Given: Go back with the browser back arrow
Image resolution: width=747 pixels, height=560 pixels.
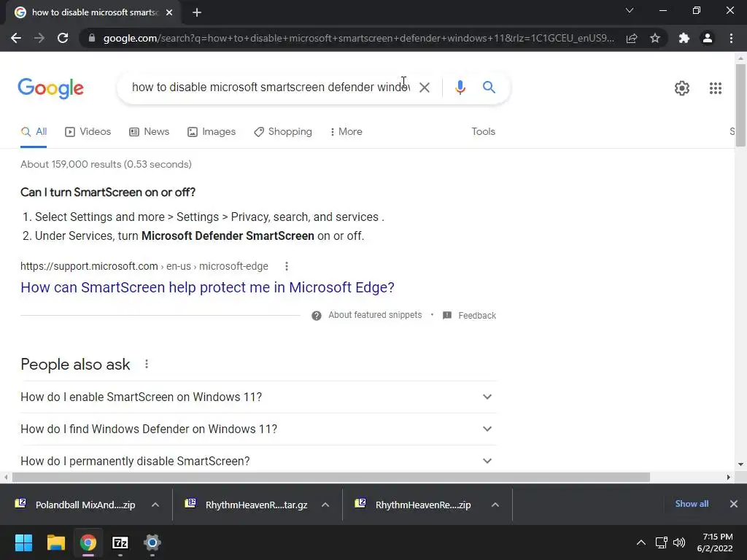Looking at the screenshot, I should [x=16, y=38].
